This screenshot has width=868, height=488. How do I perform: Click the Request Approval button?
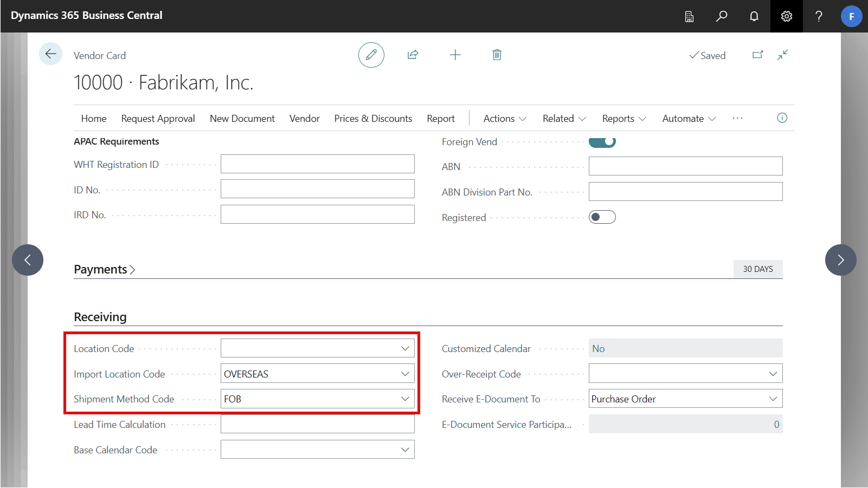coord(158,119)
